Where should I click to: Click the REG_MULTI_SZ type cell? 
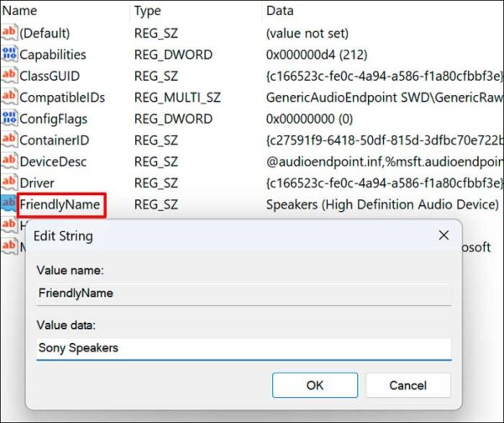click(x=177, y=98)
